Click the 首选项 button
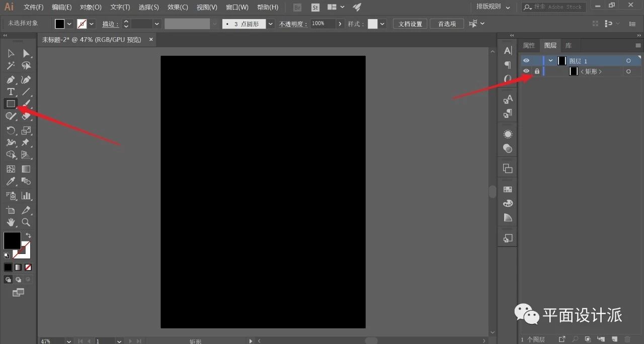This screenshot has width=644, height=344. point(447,24)
